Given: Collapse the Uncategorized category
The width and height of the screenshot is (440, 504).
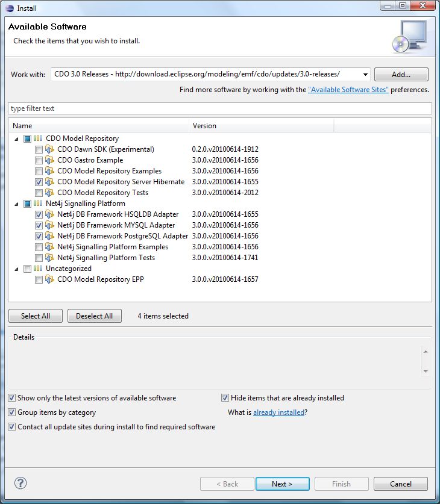Looking at the screenshot, I should (16, 269).
